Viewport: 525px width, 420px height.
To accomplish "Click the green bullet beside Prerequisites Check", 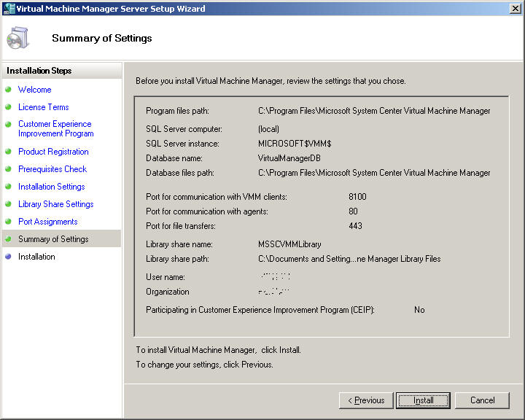I will pyautogui.click(x=8, y=169).
